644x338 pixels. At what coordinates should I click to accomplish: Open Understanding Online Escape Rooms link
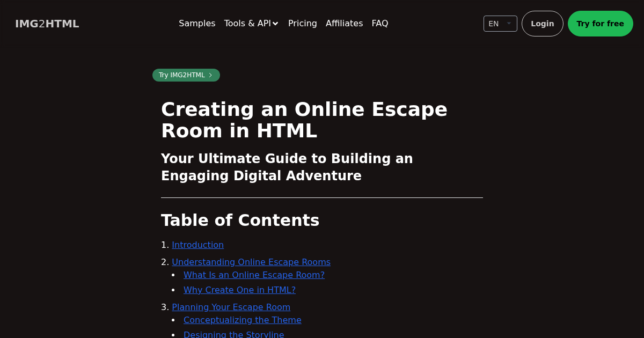click(x=251, y=262)
